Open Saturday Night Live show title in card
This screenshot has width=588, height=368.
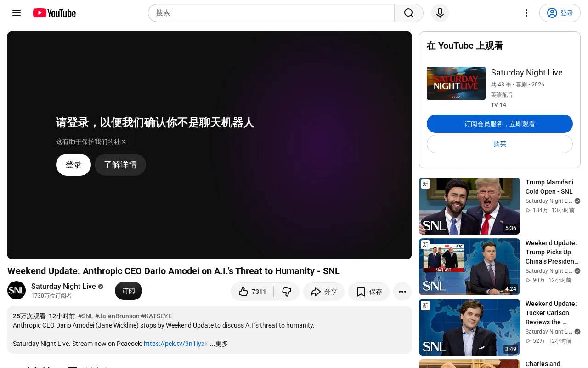(x=526, y=73)
